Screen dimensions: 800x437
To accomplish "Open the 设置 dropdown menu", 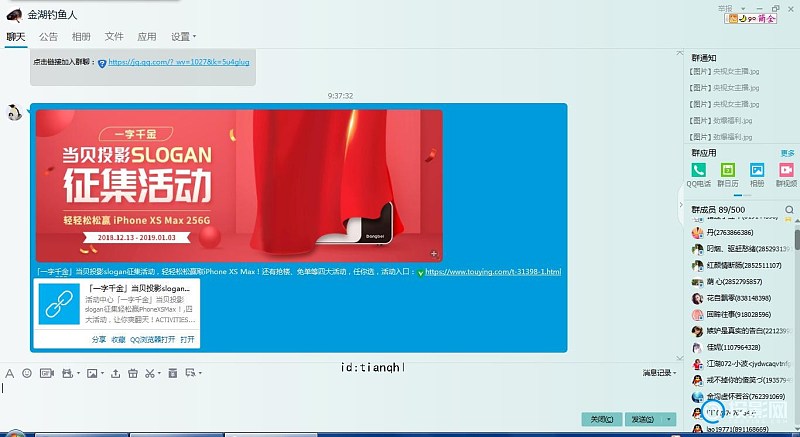I will pyautogui.click(x=183, y=37).
